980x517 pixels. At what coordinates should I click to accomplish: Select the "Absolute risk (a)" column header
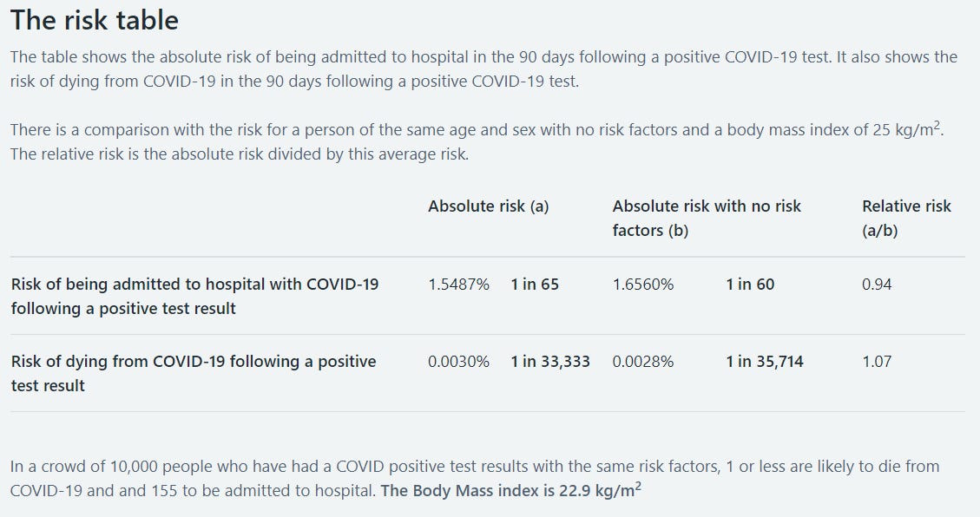488,206
